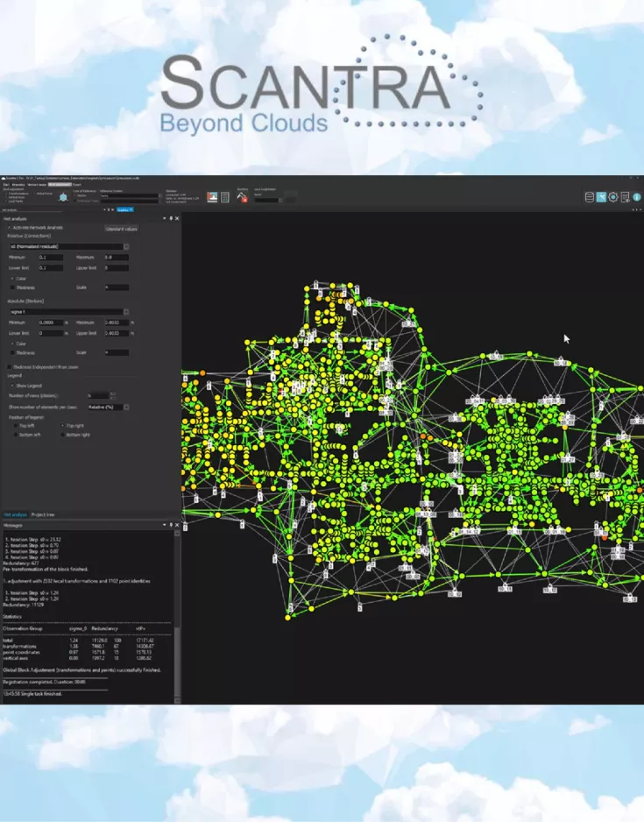
Task: Click 'Pre-transformation of the block finished.' message
Action: [x=45, y=569]
